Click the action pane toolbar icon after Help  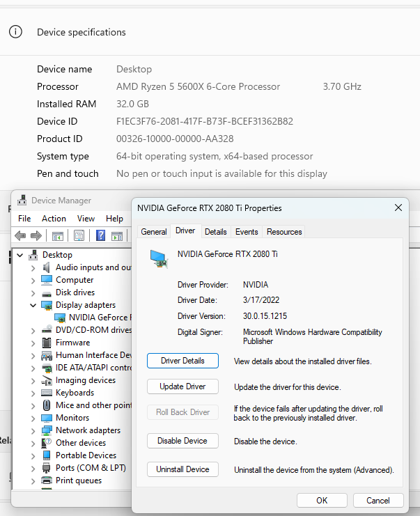coord(117,235)
